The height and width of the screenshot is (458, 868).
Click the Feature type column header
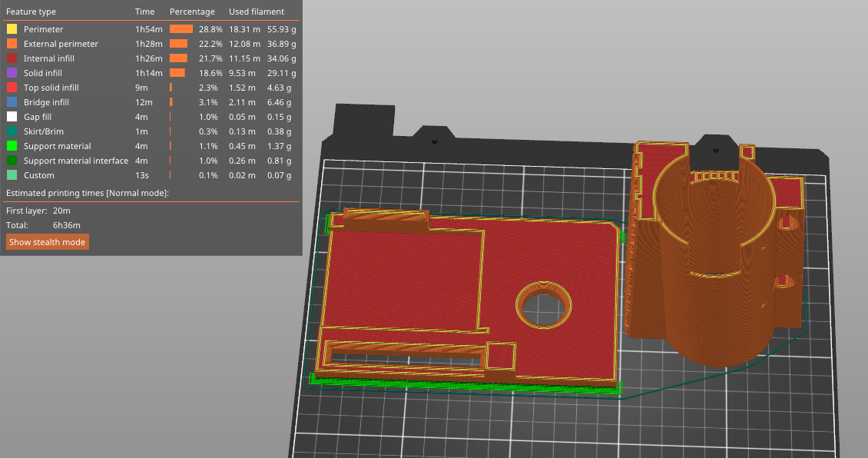tap(31, 12)
